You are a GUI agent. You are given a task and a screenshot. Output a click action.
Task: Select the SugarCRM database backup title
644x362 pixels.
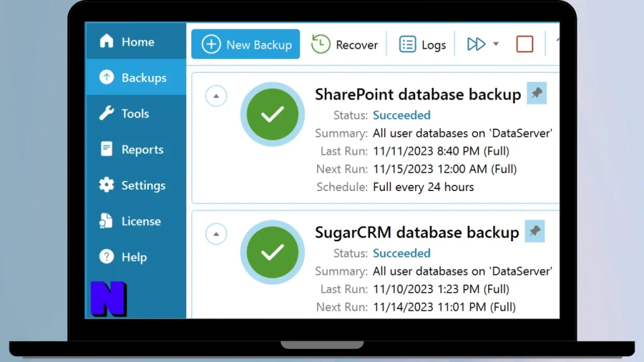click(x=417, y=233)
